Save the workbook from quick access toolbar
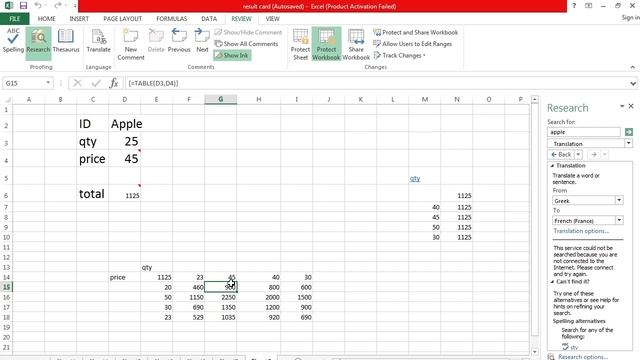Image resolution: width=640 pixels, height=360 pixels. (23, 6)
